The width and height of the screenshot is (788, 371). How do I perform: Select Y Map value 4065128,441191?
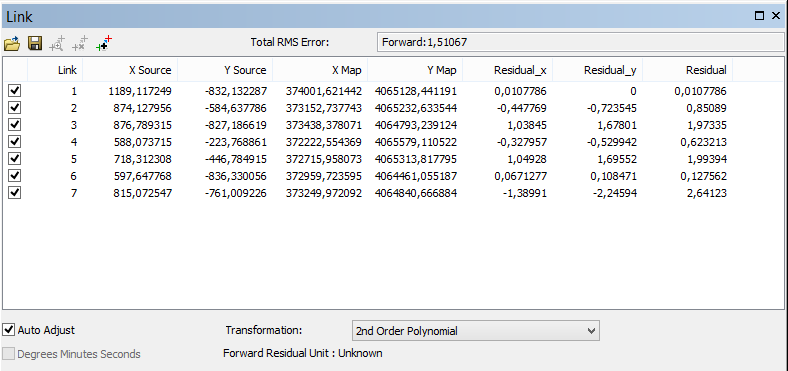point(416,91)
